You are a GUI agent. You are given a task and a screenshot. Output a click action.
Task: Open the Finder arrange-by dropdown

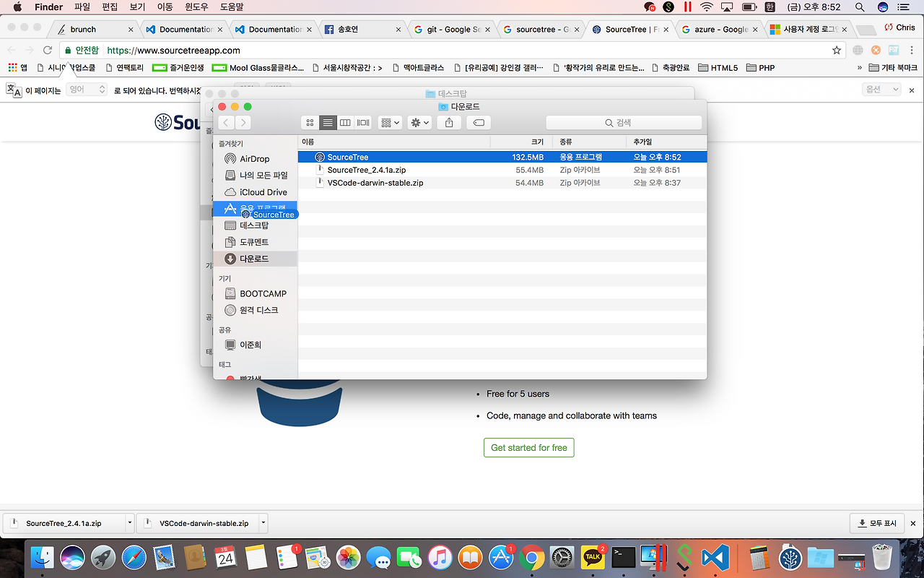(x=390, y=123)
